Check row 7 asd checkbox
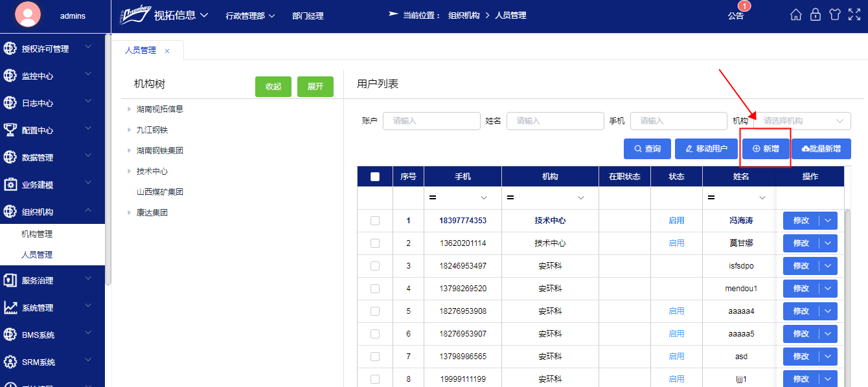 375,357
